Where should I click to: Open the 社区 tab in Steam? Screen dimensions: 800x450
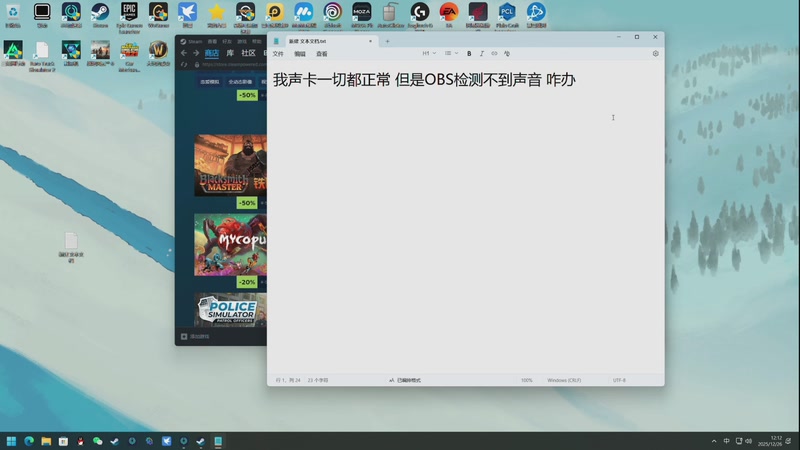tap(248, 53)
